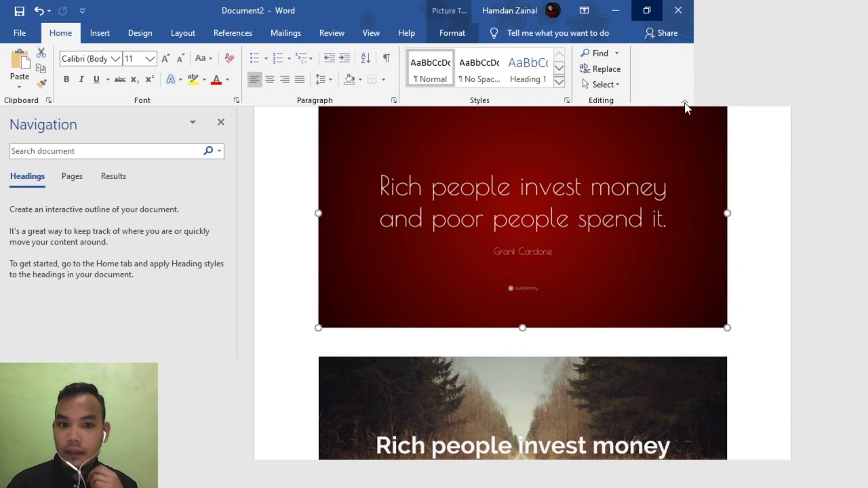Open the multilevel list menu
This screenshot has height=488, width=868.
pyautogui.click(x=304, y=58)
